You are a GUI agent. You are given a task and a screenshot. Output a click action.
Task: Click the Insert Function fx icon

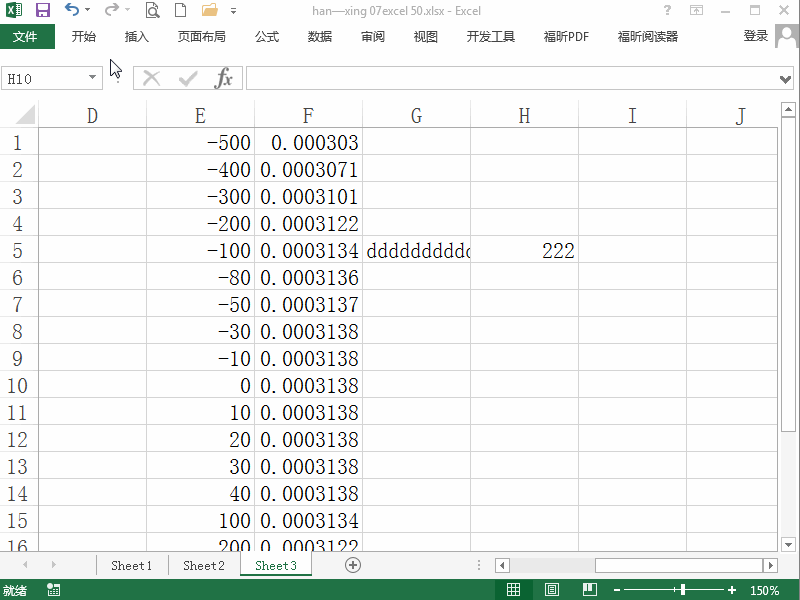pos(225,77)
